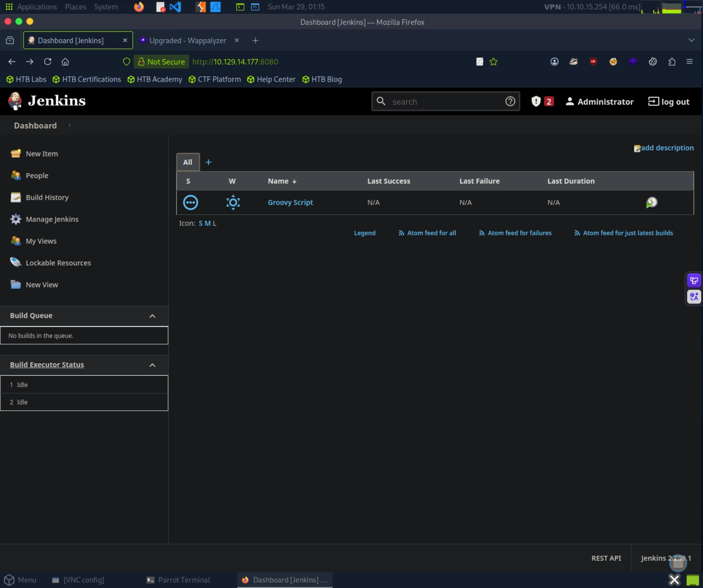Open the Administrator user page
Viewport: 703px width, 588px height.
tap(600, 101)
